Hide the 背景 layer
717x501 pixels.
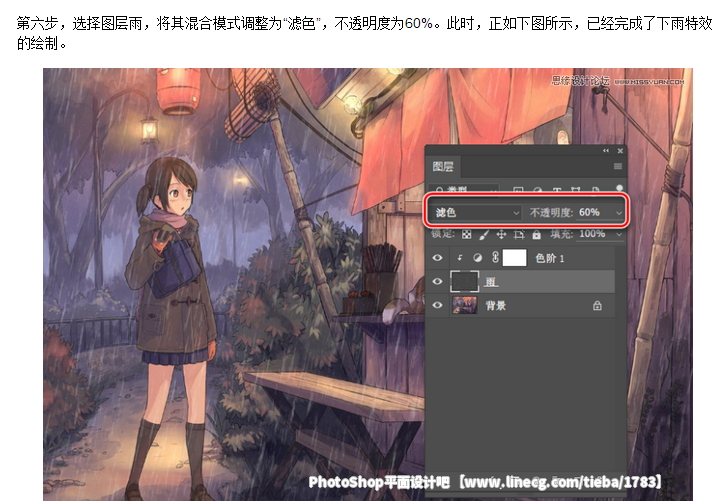click(x=437, y=305)
